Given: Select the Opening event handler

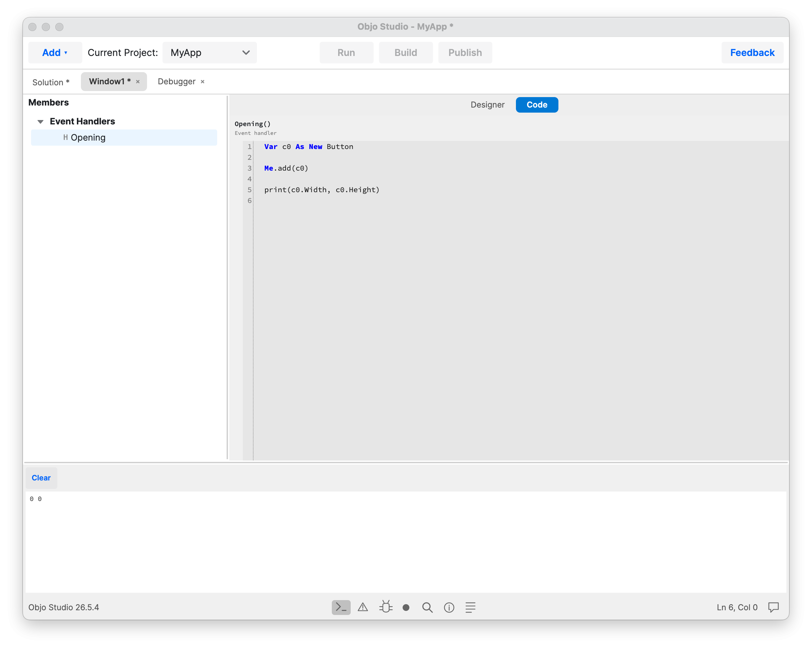Looking at the screenshot, I should (124, 138).
